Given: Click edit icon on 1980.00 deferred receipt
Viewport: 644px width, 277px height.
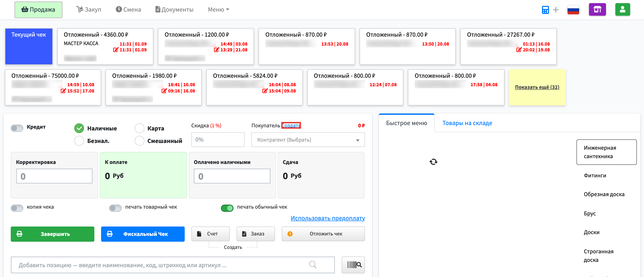Looking at the screenshot, I should tap(164, 91).
